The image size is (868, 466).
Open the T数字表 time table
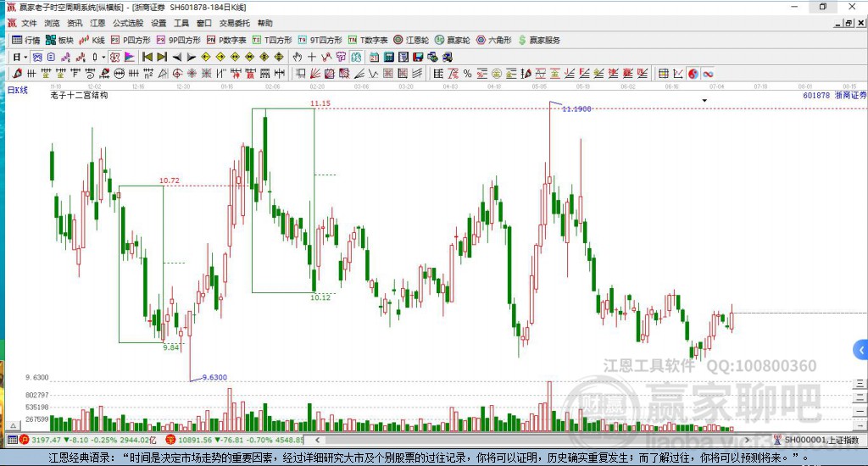(x=368, y=41)
